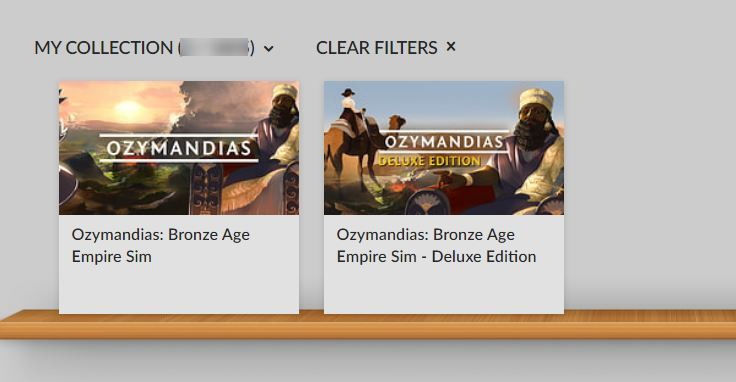This screenshot has width=736, height=382.
Task: Click the blank area below first game title
Action: click(179, 290)
